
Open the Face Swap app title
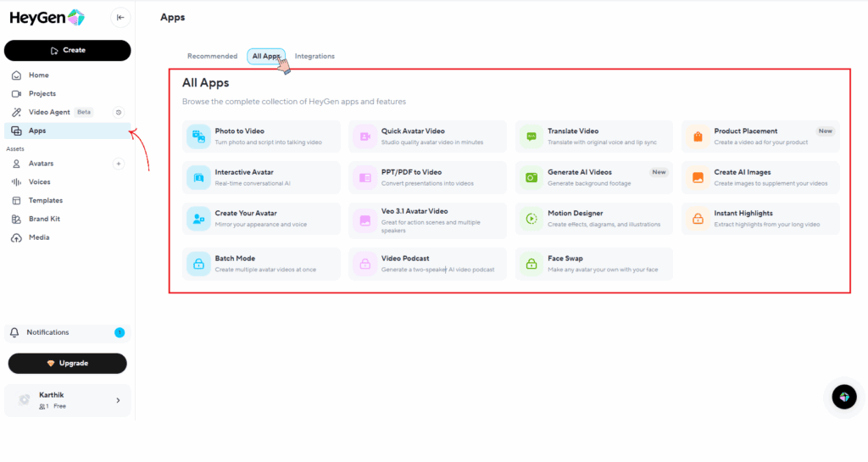click(x=565, y=259)
